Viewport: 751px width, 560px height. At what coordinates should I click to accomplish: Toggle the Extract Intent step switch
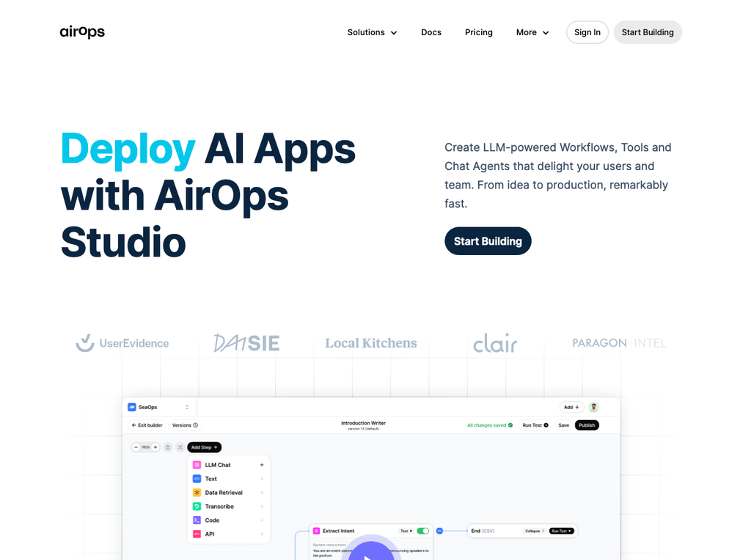point(423,531)
